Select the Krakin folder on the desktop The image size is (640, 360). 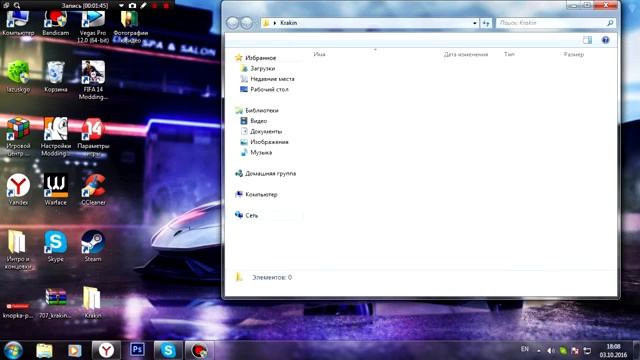click(92, 303)
